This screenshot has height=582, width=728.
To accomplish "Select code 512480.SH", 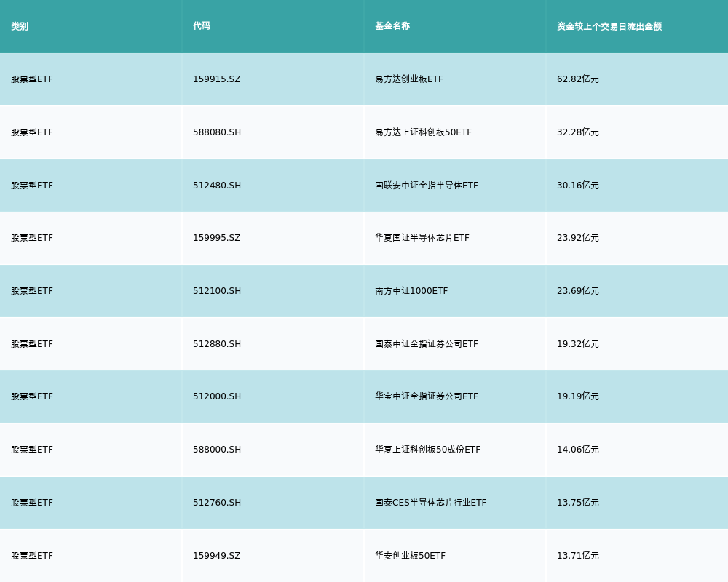I will 217,186.
